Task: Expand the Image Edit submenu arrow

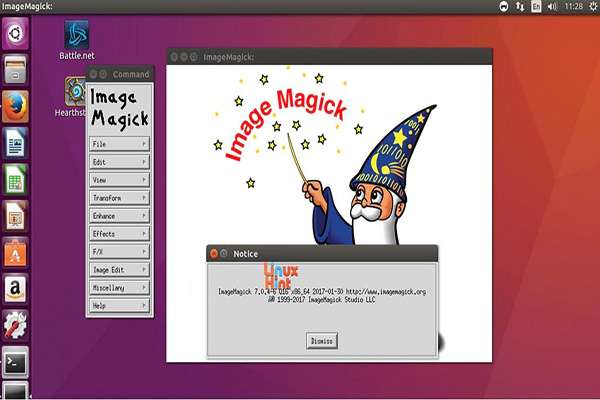Action: 144,269
